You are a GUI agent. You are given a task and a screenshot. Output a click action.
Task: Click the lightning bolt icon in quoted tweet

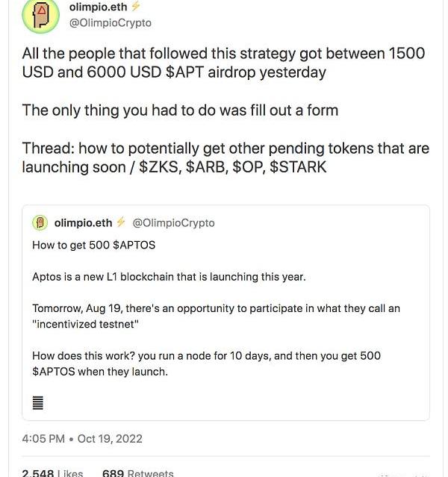click(x=121, y=222)
